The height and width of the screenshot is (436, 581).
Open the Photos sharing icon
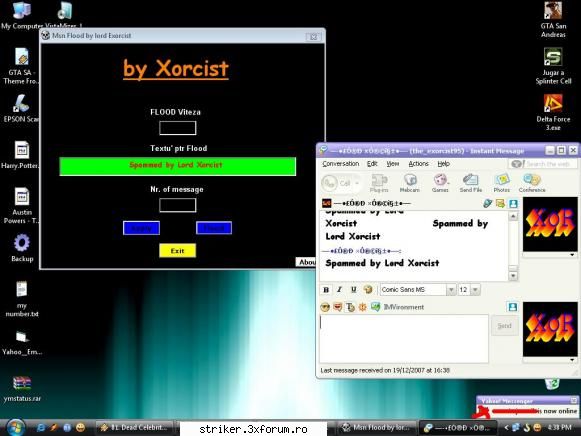(x=502, y=183)
